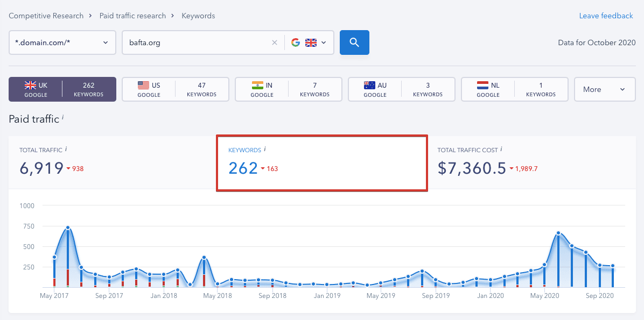The image size is (644, 320).
Task: Open the Leave feedback link
Action: (606, 16)
